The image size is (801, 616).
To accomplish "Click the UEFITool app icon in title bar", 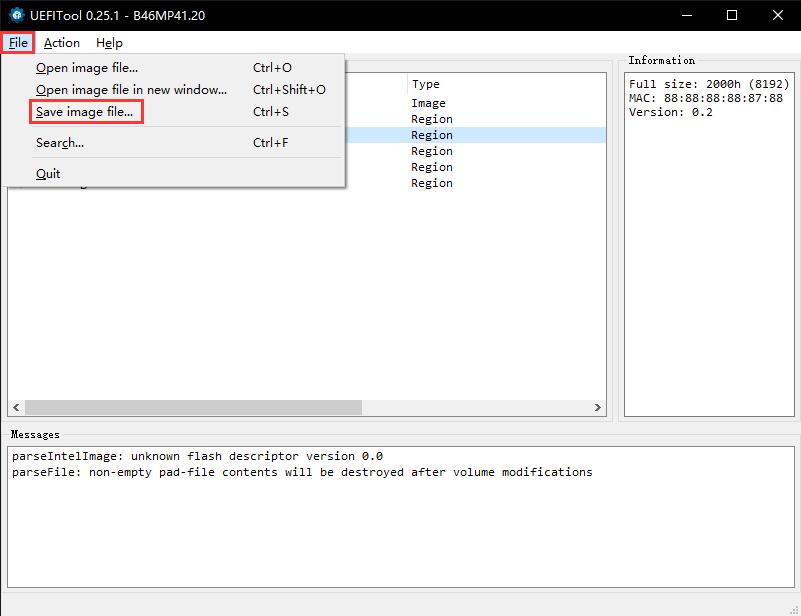I will click(x=15, y=15).
